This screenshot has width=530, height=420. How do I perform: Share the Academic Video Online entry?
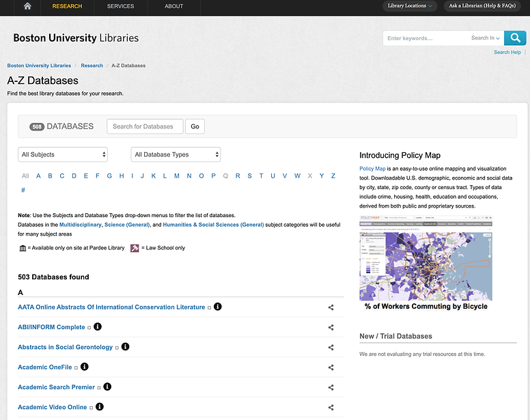[331, 407]
